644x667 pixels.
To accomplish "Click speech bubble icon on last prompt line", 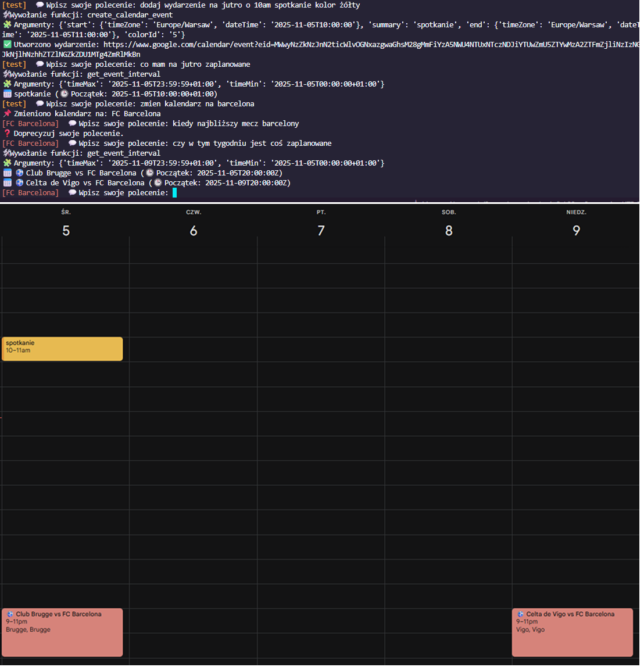I will click(72, 192).
